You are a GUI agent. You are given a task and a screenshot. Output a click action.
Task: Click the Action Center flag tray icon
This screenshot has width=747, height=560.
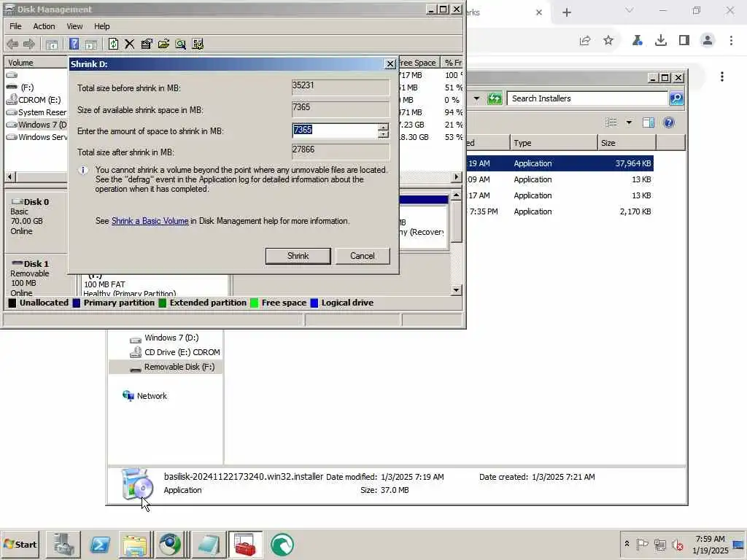point(642,544)
